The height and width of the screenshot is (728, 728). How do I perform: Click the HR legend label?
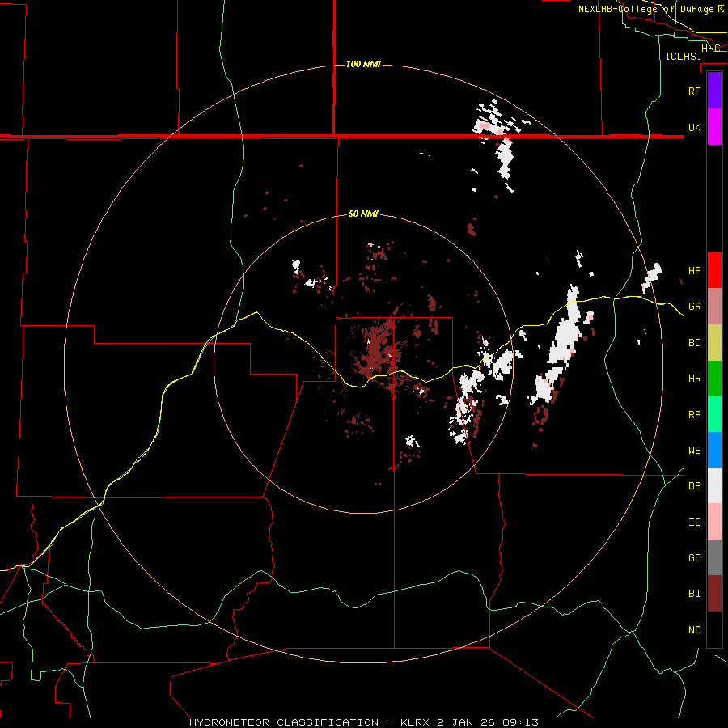click(x=695, y=379)
